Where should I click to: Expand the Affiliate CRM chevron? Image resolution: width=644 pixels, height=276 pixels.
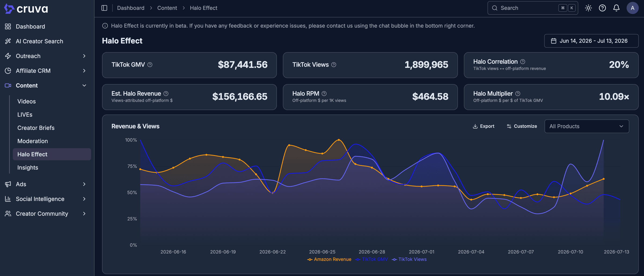[x=84, y=71]
